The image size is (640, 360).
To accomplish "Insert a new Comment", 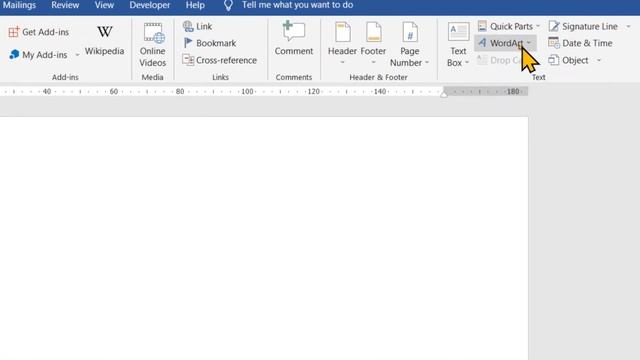I will pyautogui.click(x=294, y=39).
